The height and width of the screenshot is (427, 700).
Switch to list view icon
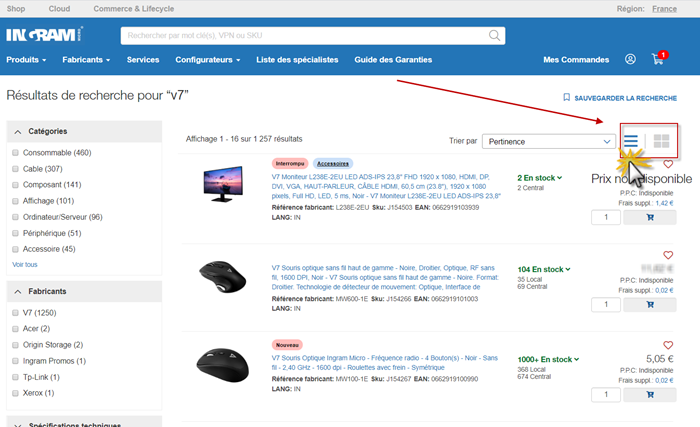pyautogui.click(x=631, y=141)
